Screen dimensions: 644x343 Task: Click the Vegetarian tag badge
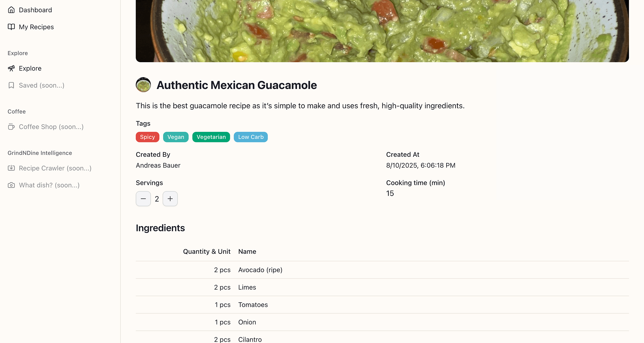pos(211,137)
